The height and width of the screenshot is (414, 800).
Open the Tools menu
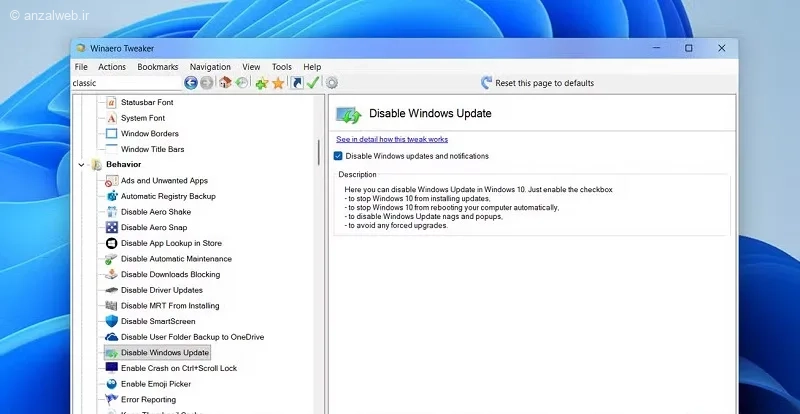[x=282, y=67]
